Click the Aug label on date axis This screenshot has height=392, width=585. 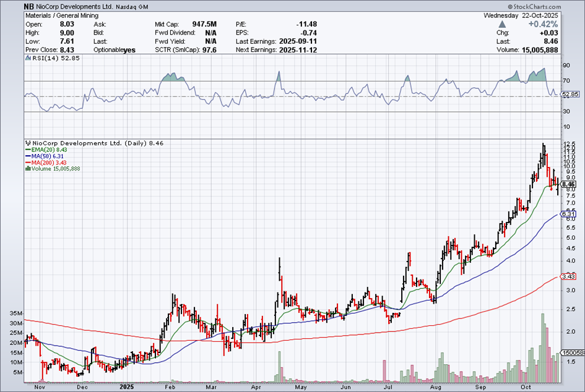(x=435, y=387)
